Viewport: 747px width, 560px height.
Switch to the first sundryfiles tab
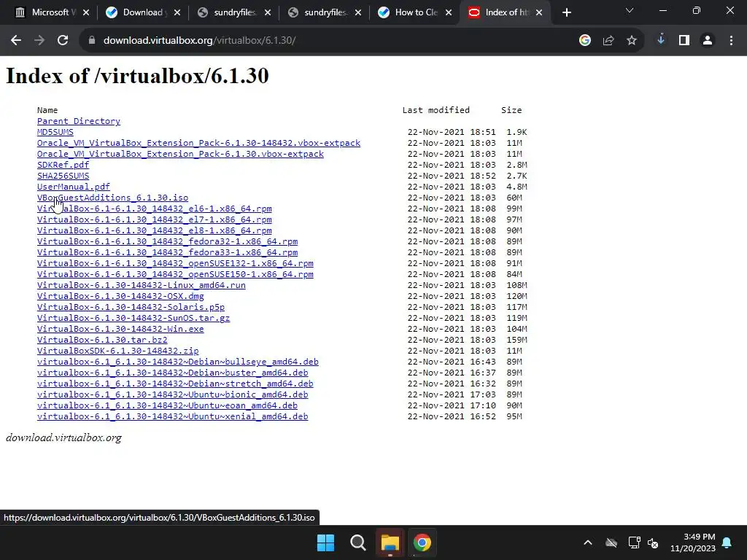coord(228,13)
